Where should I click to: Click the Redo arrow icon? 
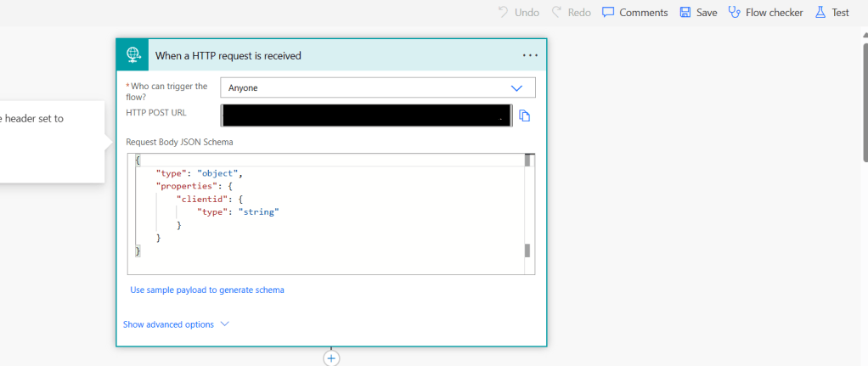pos(557,13)
